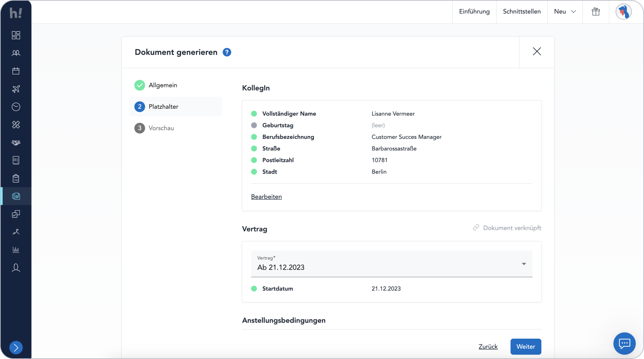Open the calendar icon in sidebar

[x=16, y=71]
